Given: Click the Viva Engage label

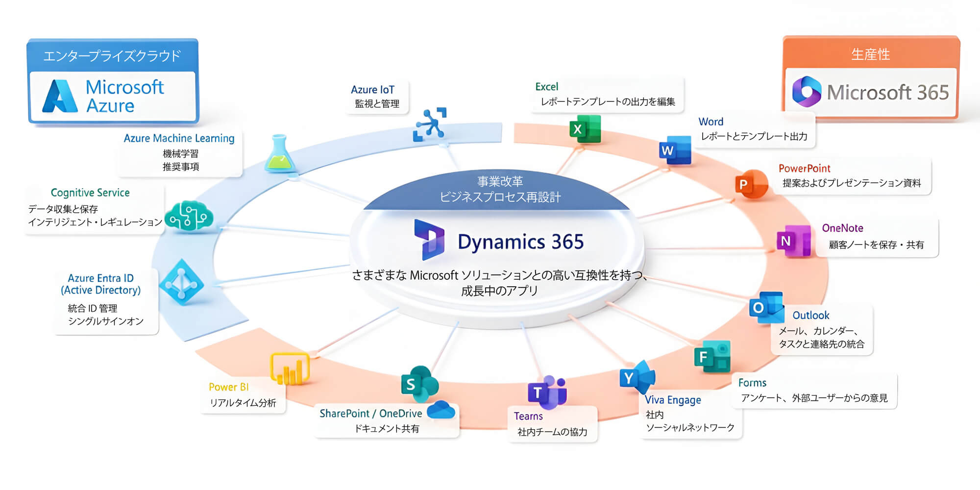Looking at the screenshot, I should click(x=673, y=400).
